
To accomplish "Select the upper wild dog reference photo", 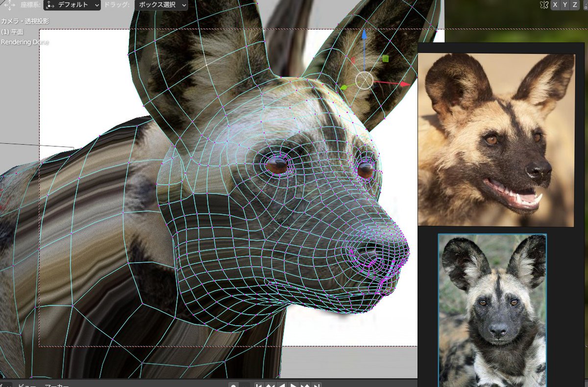I will point(495,140).
